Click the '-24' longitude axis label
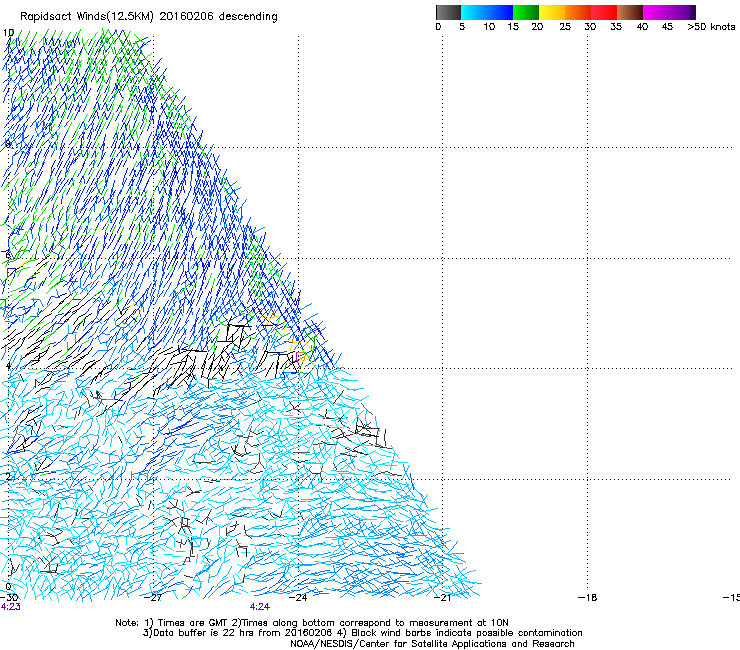 tap(298, 598)
